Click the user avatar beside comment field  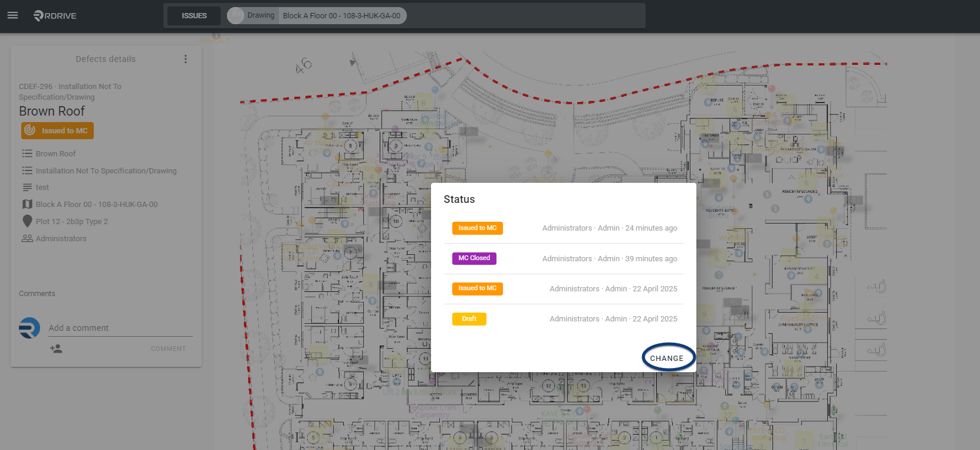pyautogui.click(x=29, y=328)
